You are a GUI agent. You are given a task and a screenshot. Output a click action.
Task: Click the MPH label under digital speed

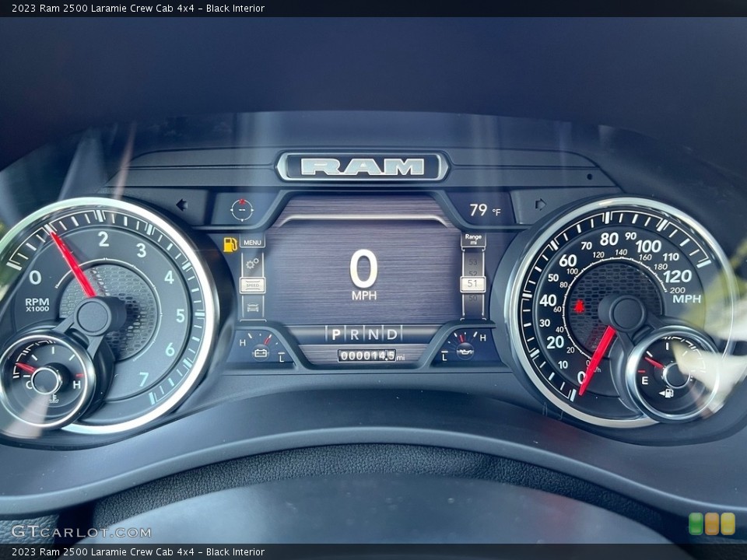click(364, 296)
